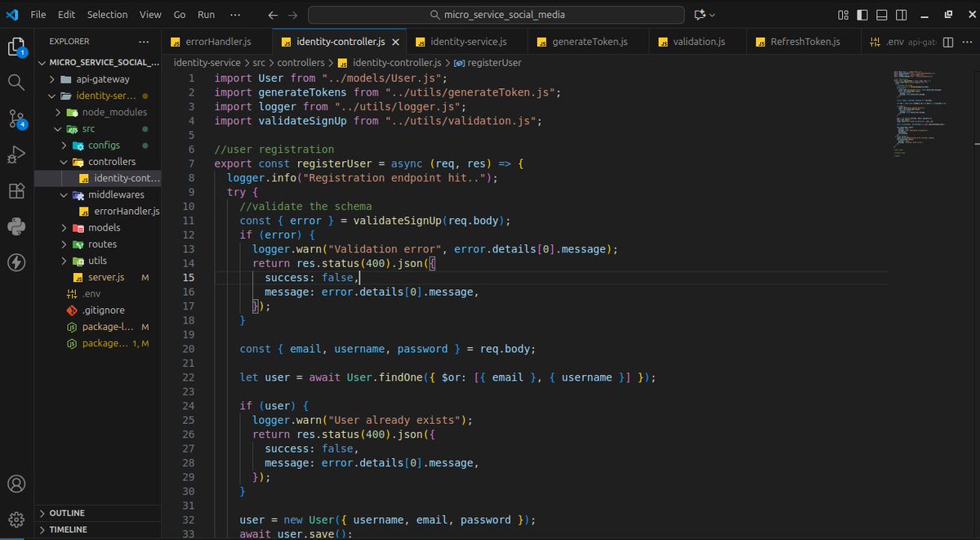Expand the routes folder
980x540 pixels.
click(x=102, y=244)
